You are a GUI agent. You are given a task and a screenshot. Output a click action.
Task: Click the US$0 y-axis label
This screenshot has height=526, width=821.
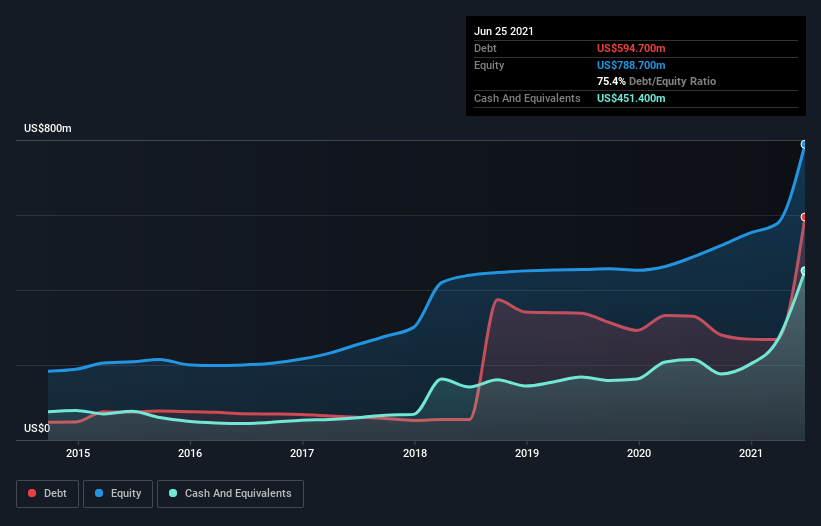pos(37,428)
